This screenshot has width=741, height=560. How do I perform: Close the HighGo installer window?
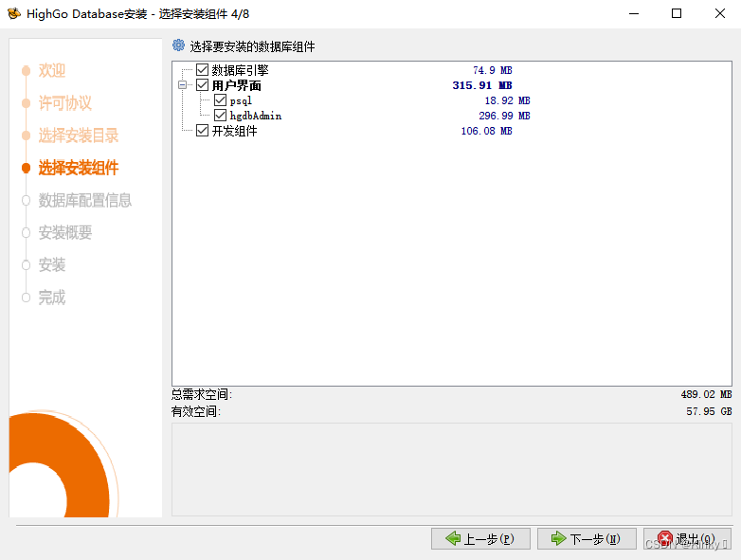pyautogui.click(x=720, y=13)
